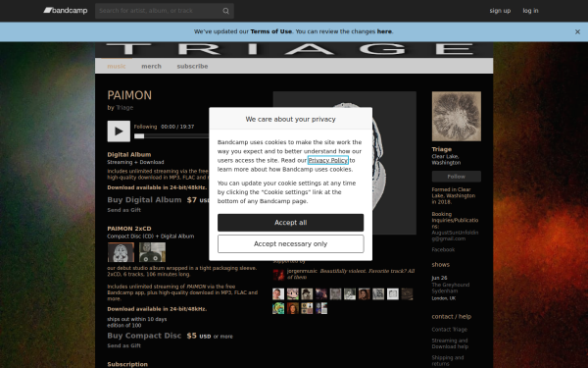This screenshot has width=588, height=368.
Task: Click the PAIMON 2xCD heading
Action: 129,229
